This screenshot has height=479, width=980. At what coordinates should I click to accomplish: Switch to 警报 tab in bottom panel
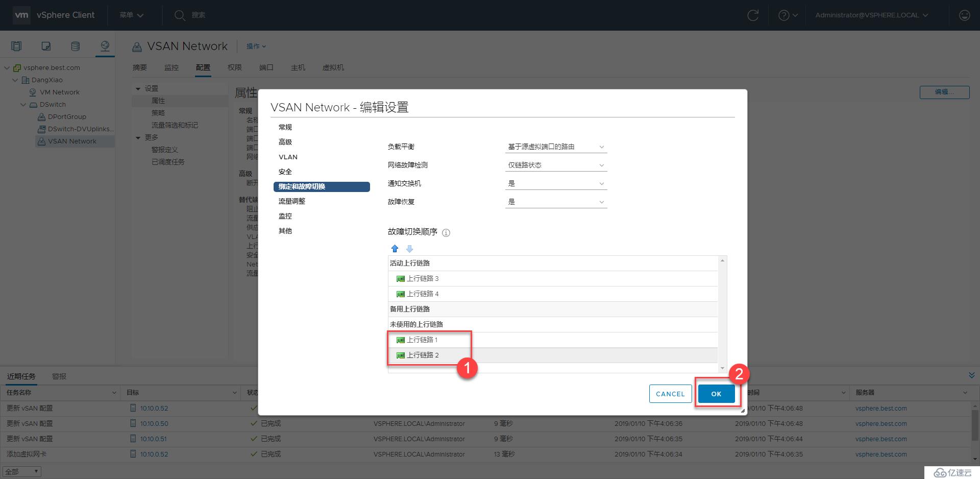tap(59, 376)
